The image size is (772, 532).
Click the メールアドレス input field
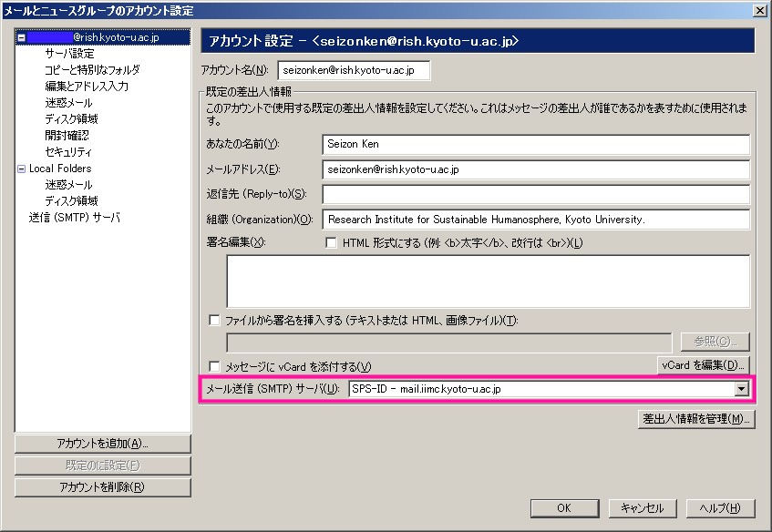[536, 169]
